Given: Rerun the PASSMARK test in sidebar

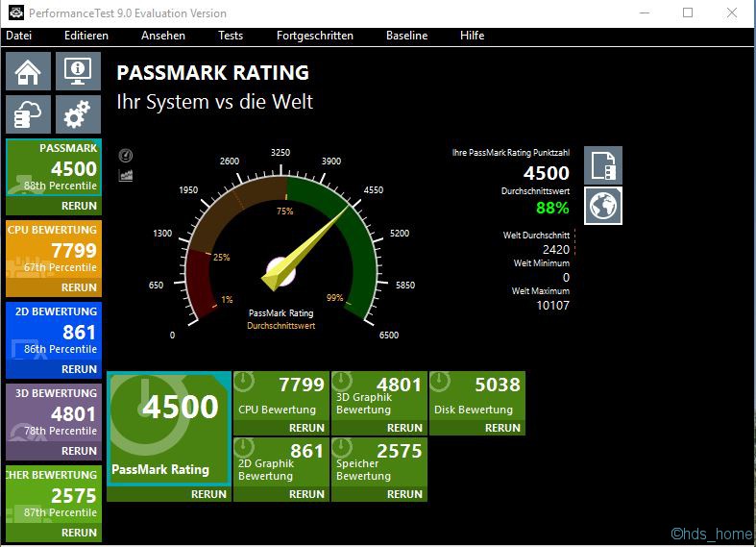Looking at the screenshot, I should pos(79,206).
